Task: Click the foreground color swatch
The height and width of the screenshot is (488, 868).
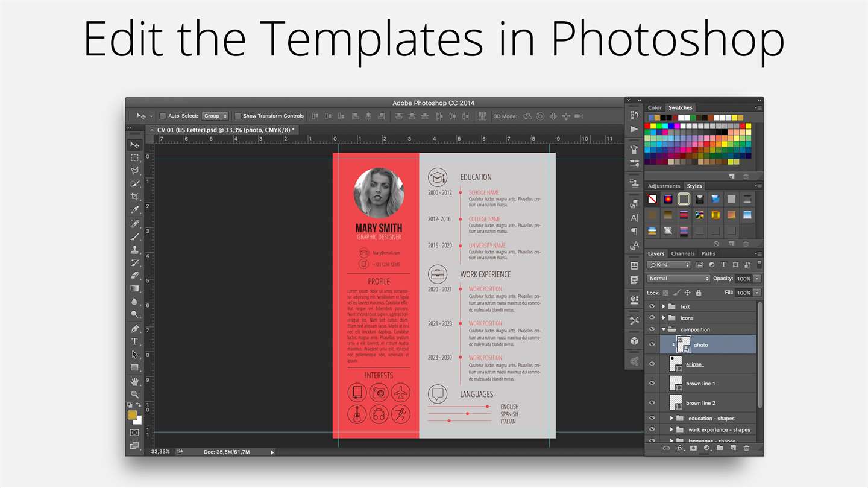Action: 132,415
